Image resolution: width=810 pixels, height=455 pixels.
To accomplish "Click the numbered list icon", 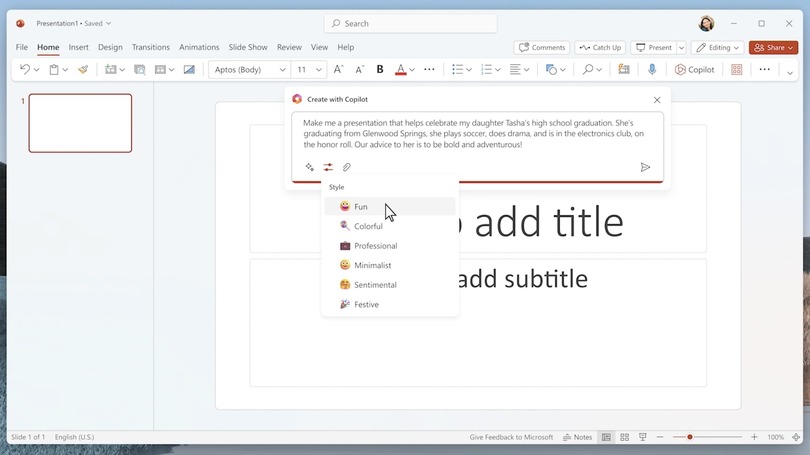I will [486, 69].
